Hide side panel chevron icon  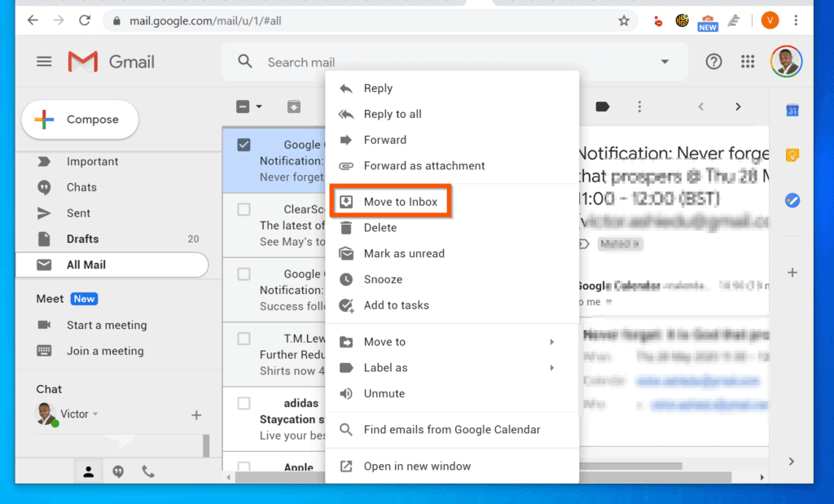click(x=792, y=462)
